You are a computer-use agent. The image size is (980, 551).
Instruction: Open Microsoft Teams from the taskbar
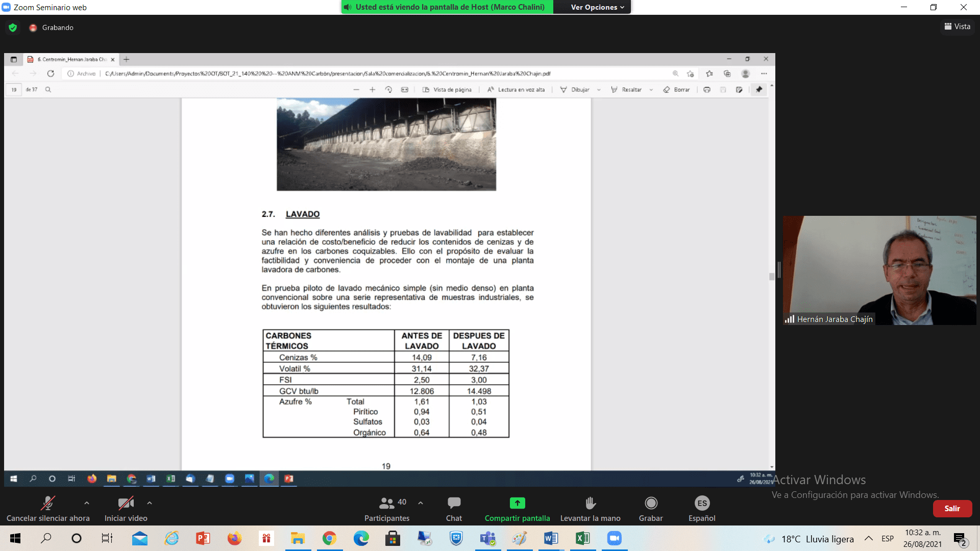487,538
